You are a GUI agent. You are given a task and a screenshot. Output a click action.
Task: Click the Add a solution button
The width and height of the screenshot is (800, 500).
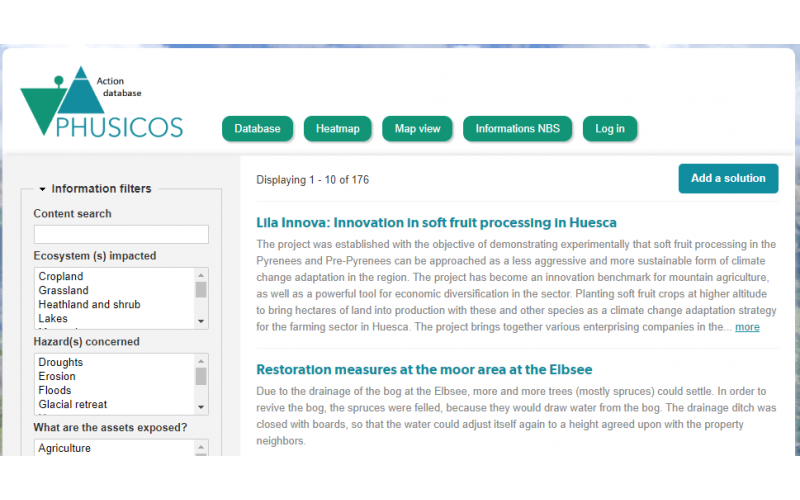(728, 178)
